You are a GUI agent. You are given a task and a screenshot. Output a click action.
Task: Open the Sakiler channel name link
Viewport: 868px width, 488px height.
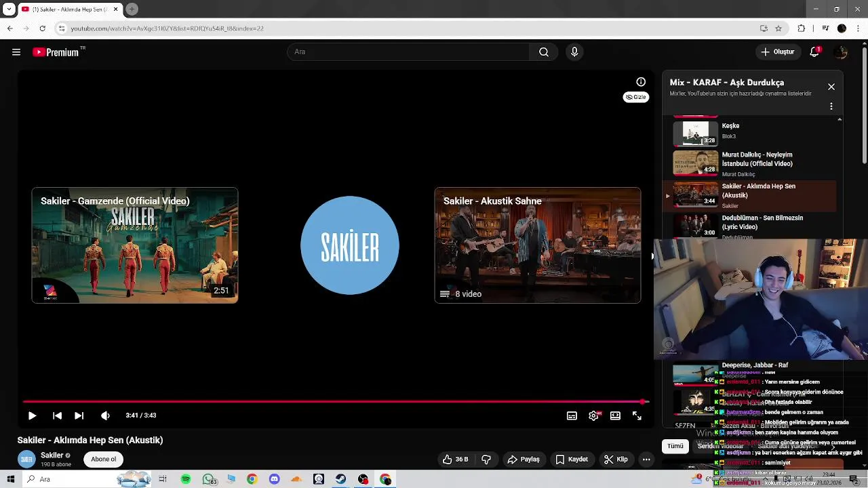[x=52, y=455]
